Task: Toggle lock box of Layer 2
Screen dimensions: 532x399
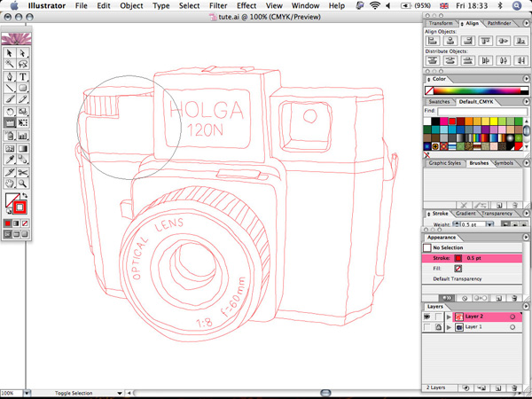Action: tap(438, 317)
